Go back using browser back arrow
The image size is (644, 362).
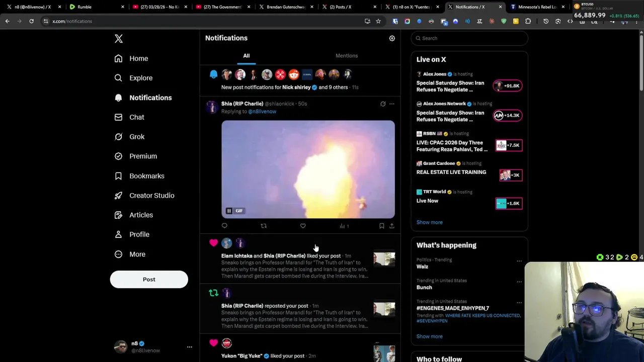(7, 21)
